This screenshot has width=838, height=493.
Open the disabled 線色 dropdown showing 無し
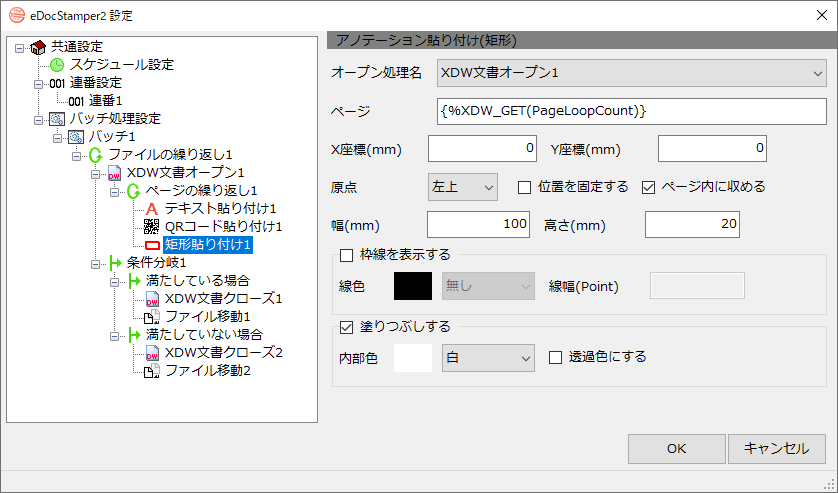(x=488, y=286)
